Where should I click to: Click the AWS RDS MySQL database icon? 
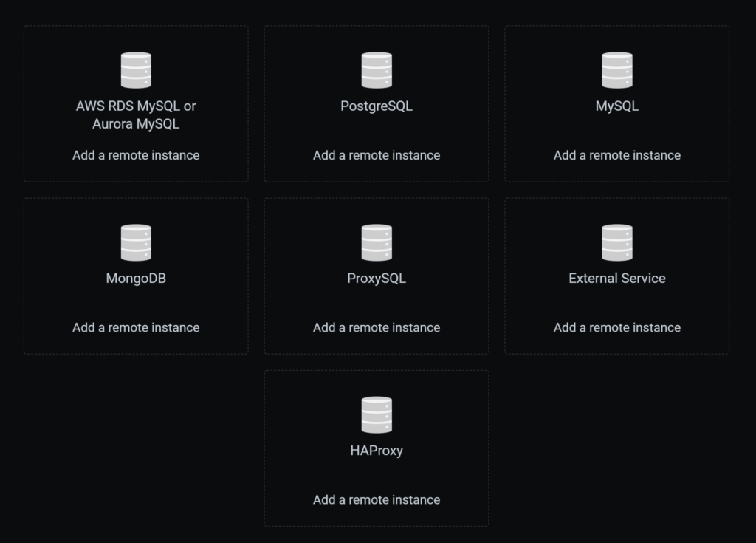[x=136, y=70]
